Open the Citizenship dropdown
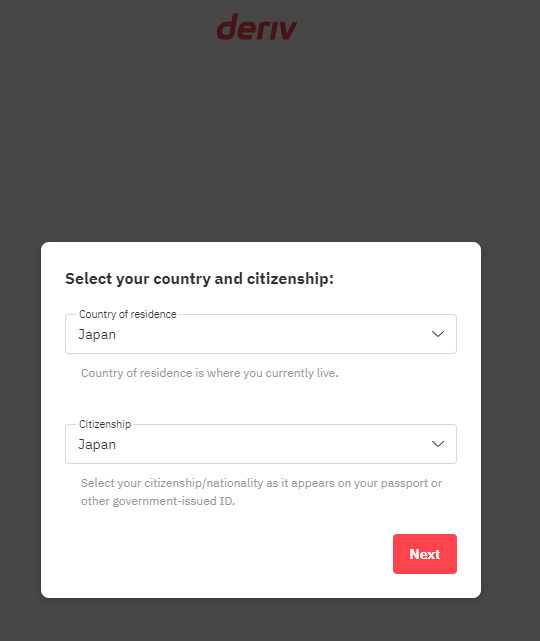540x641 pixels. tap(261, 444)
